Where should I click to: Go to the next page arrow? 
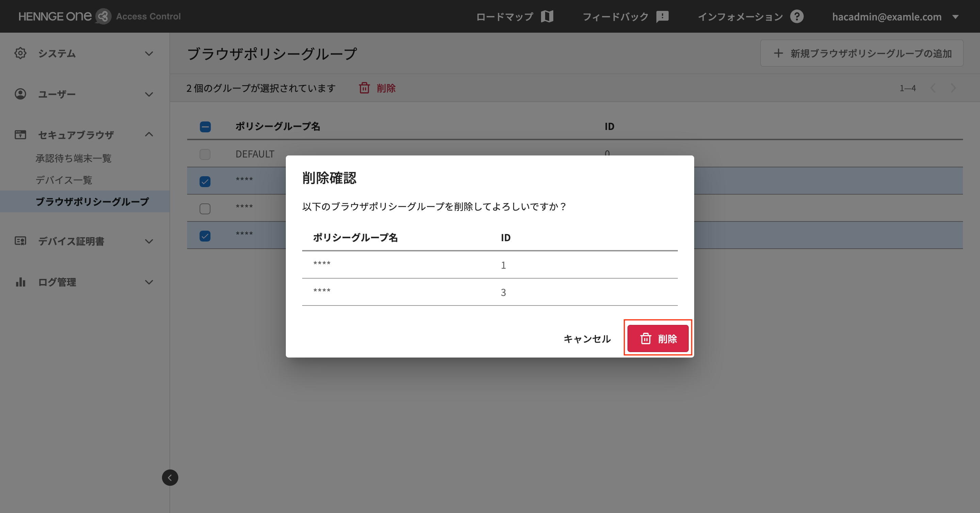pyautogui.click(x=953, y=88)
